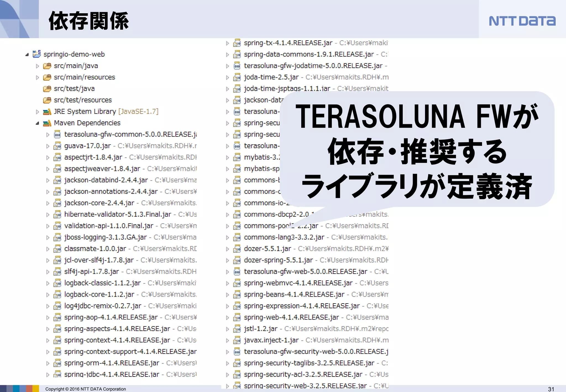The width and height of the screenshot is (566, 392).
Task: Click the spring-security-acl jar icon
Action: [237, 375]
